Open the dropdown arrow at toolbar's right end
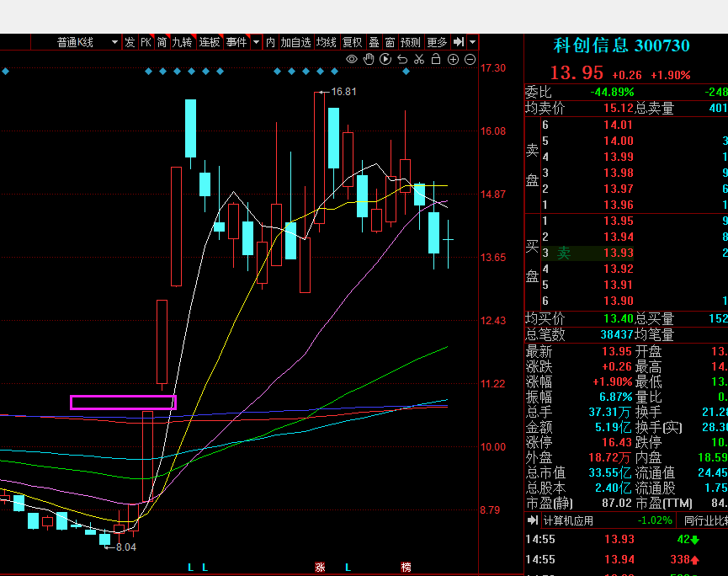This screenshot has width=728, height=576. coord(473,42)
